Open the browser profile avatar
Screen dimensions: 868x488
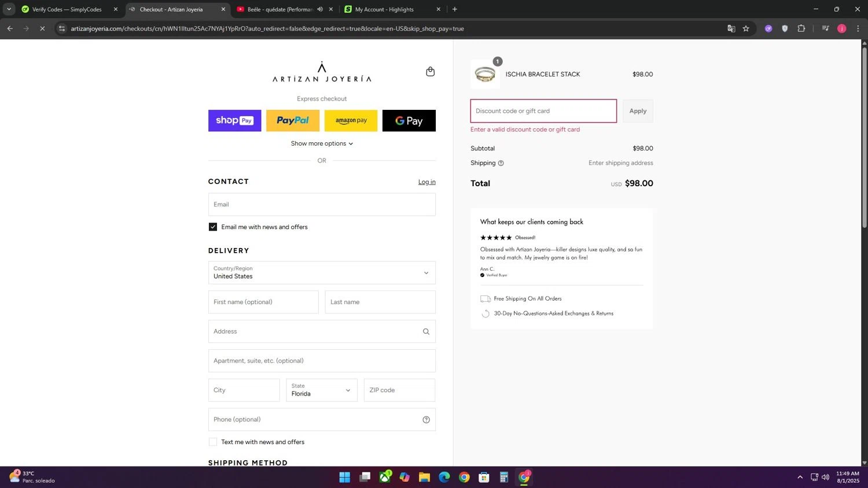coord(841,28)
